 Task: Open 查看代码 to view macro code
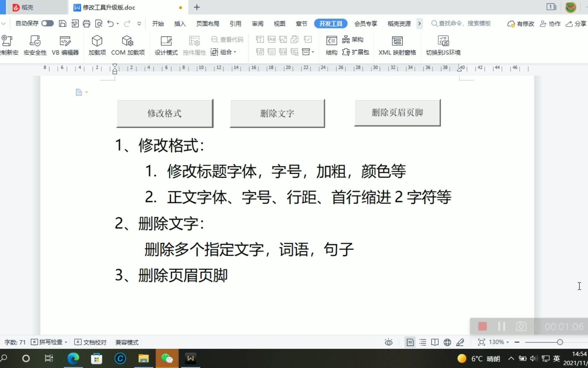(227, 40)
